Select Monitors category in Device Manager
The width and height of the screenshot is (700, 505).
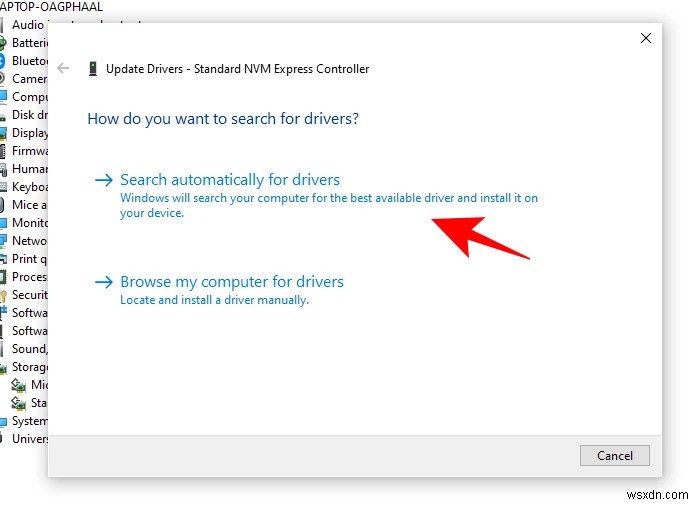point(29,223)
